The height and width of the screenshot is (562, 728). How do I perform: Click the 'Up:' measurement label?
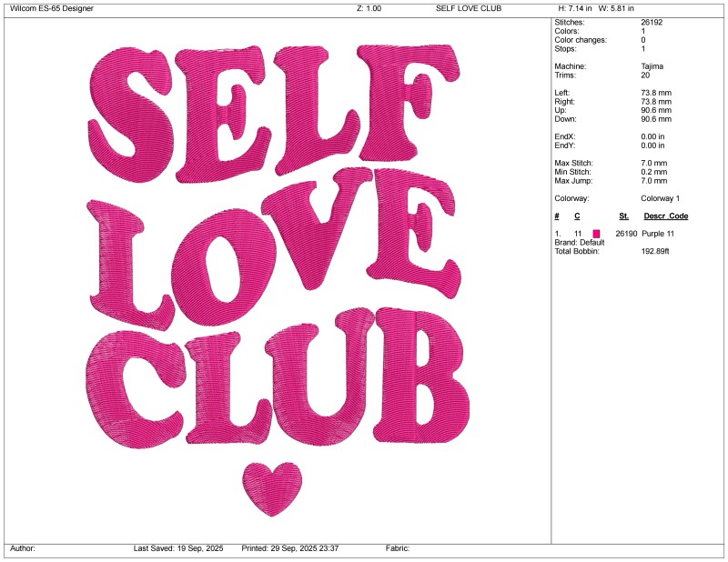point(561,110)
